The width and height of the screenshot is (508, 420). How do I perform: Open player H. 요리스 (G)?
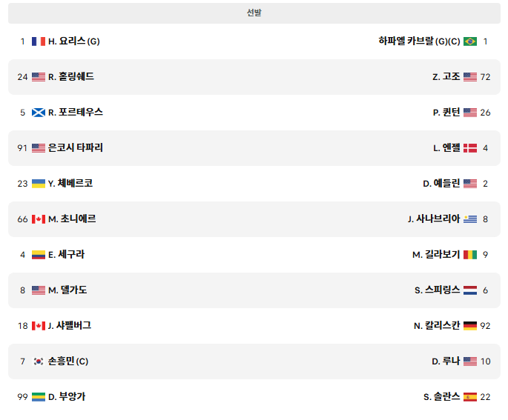click(74, 41)
